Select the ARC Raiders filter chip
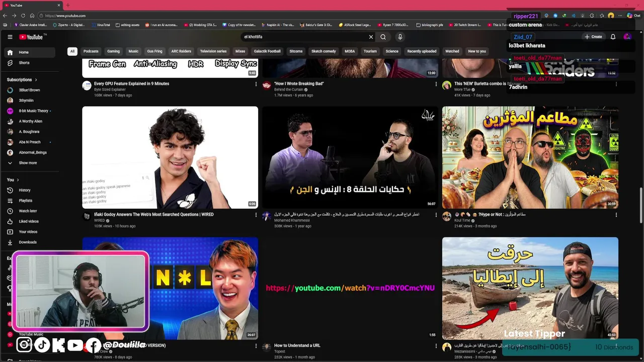Image resolution: width=644 pixels, height=362 pixels. coord(181,51)
